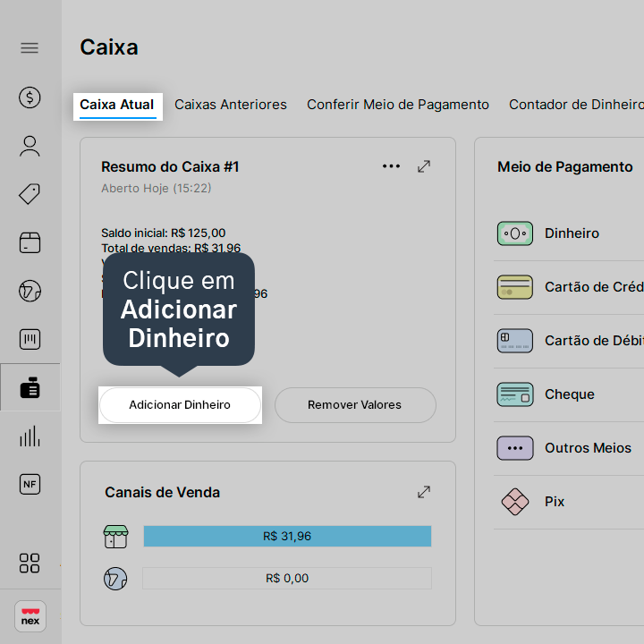This screenshot has height=644, width=644.
Task: Click the Cheque icon
Action: click(515, 394)
